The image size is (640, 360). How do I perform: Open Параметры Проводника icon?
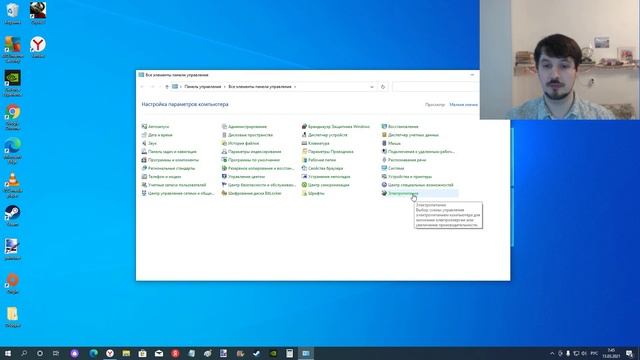[x=304, y=151]
